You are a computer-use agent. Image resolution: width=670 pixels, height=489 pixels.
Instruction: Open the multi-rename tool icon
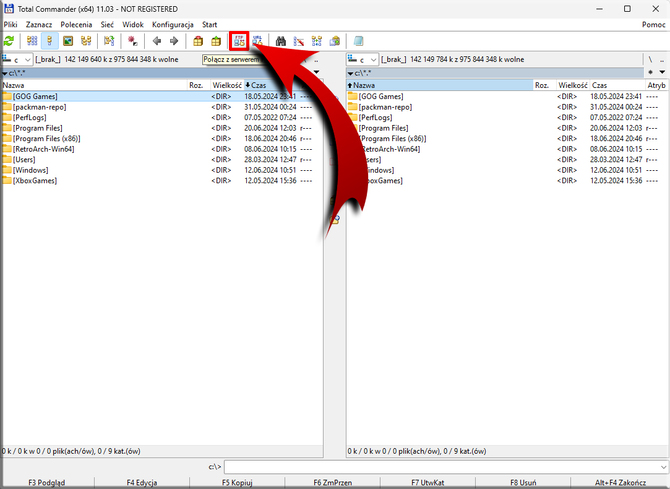coord(299,41)
